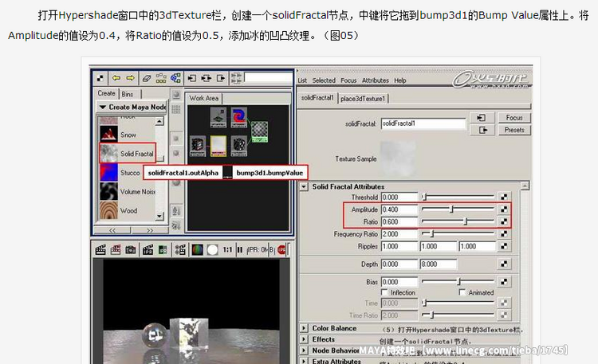Go to previous graph with left yellow arrow

click(x=116, y=78)
